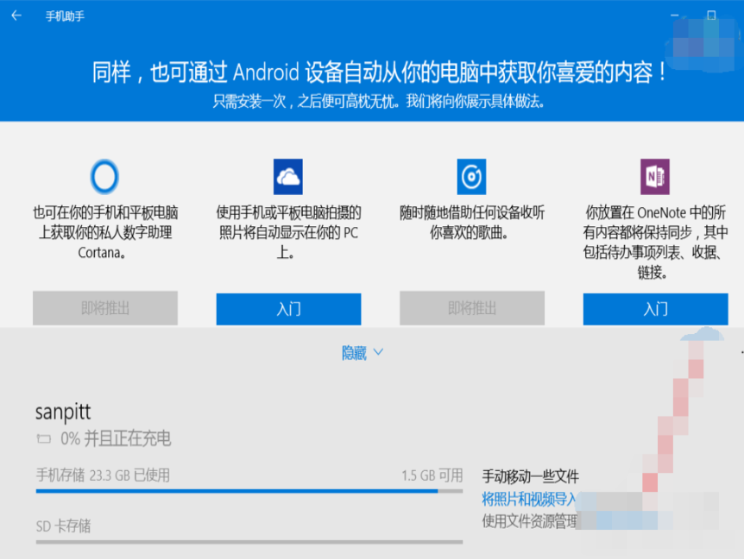Select the Cortana circle icon
Image resolution: width=744 pixels, height=560 pixels.
[x=104, y=176]
